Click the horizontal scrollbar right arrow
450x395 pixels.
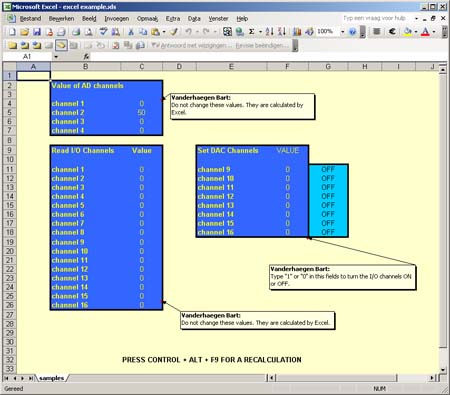[432, 378]
